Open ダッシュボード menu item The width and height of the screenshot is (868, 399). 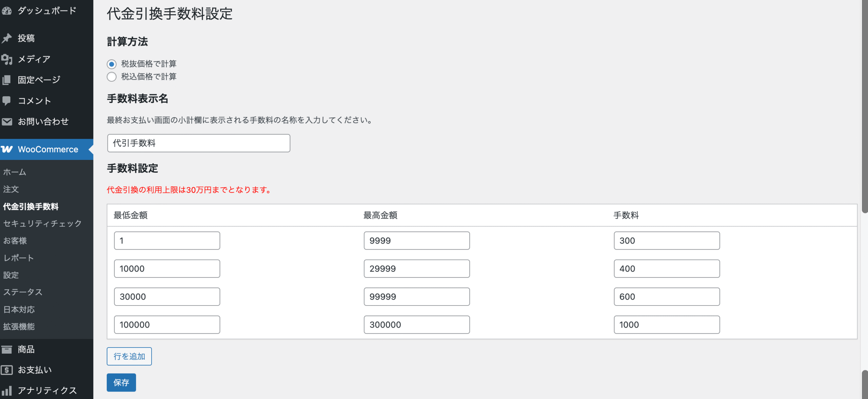tap(47, 11)
